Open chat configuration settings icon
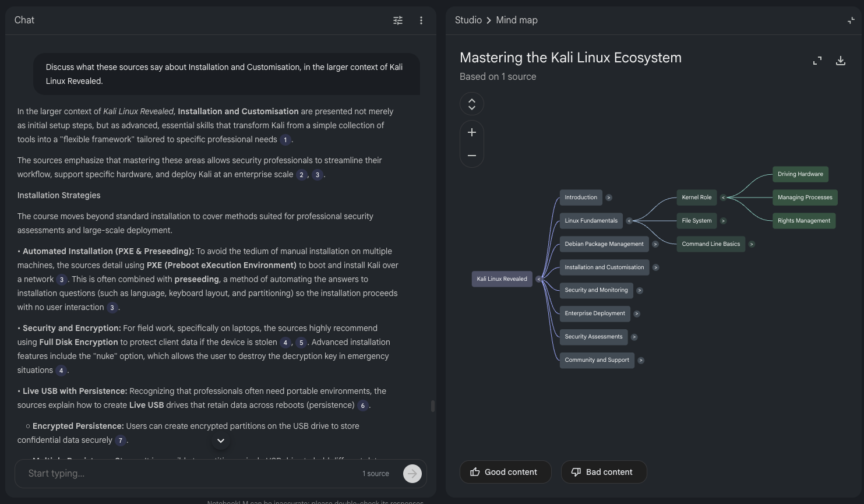Screen dimensions: 864x504 (398, 20)
